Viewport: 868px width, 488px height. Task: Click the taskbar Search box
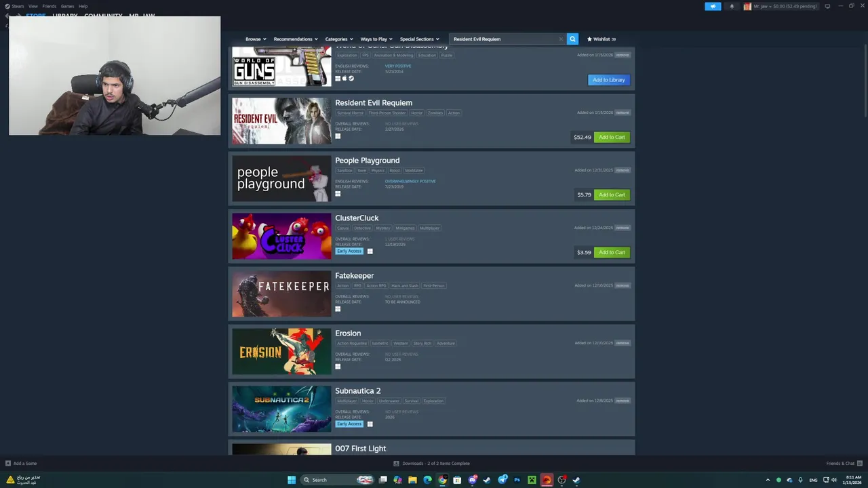[x=338, y=480]
